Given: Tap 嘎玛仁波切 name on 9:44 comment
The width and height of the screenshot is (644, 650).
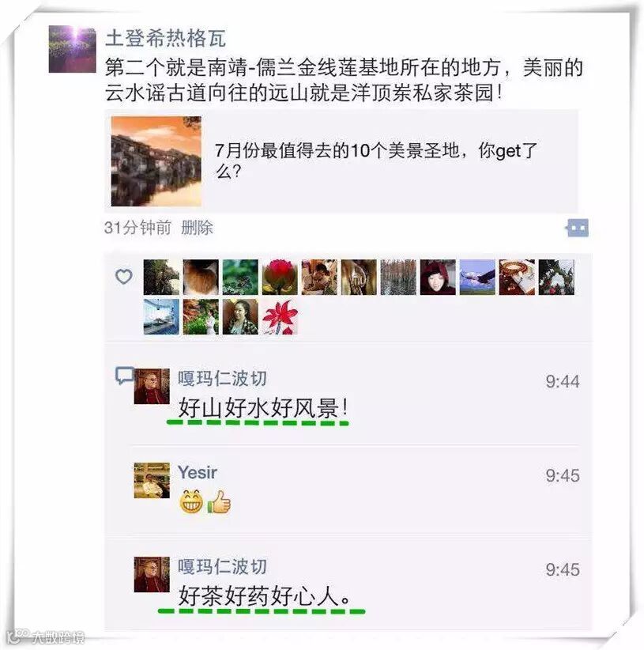Looking at the screenshot, I should point(222,378).
